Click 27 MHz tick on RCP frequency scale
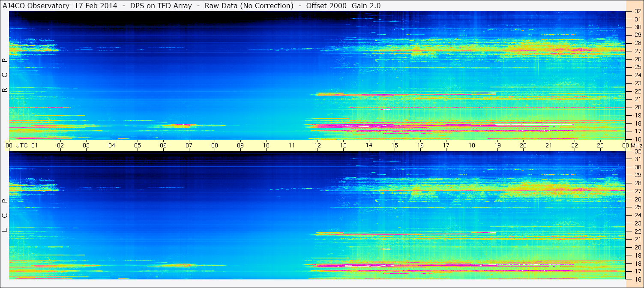This screenshot has width=644, height=288. coord(637,51)
